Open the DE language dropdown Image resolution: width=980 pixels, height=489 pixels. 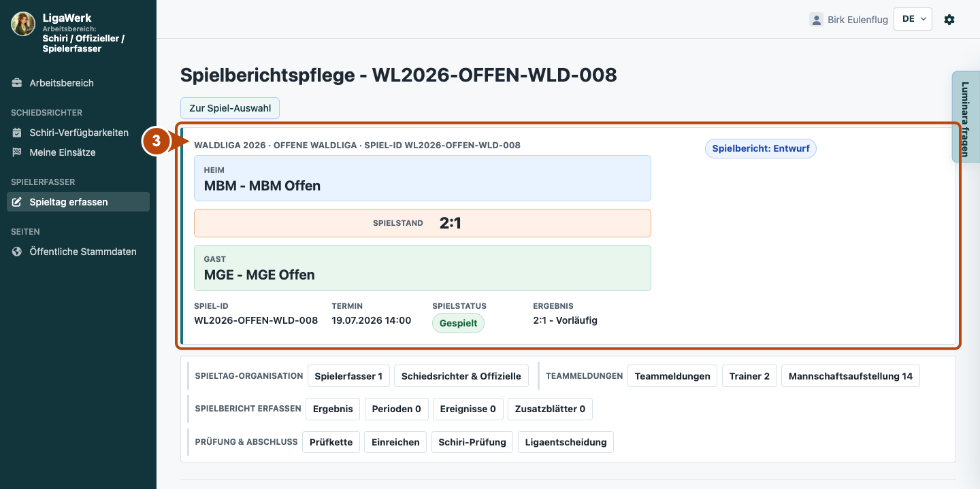[x=913, y=19]
